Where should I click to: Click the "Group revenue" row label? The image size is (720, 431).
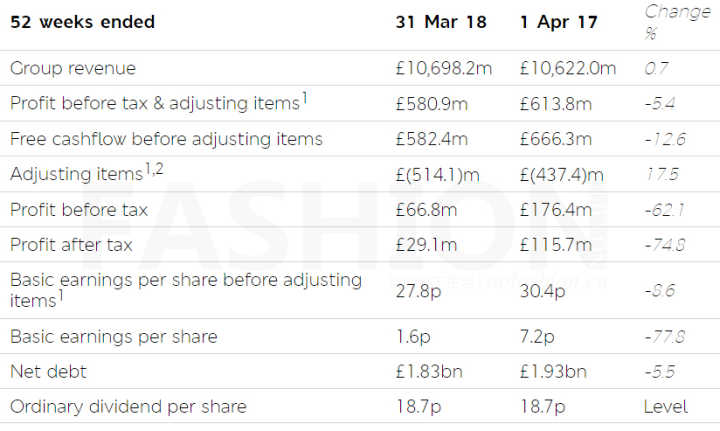[x=73, y=68]
